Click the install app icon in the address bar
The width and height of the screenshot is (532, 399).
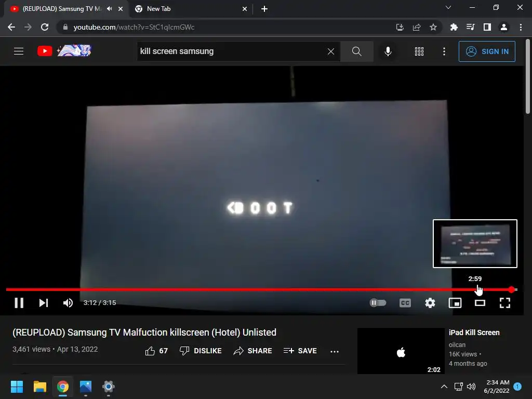click(400, 27)
